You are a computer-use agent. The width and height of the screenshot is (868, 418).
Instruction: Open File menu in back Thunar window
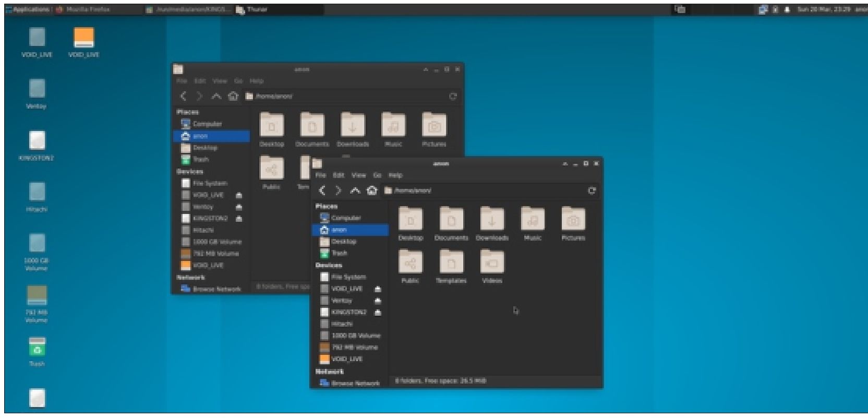[x=182, y=81]
